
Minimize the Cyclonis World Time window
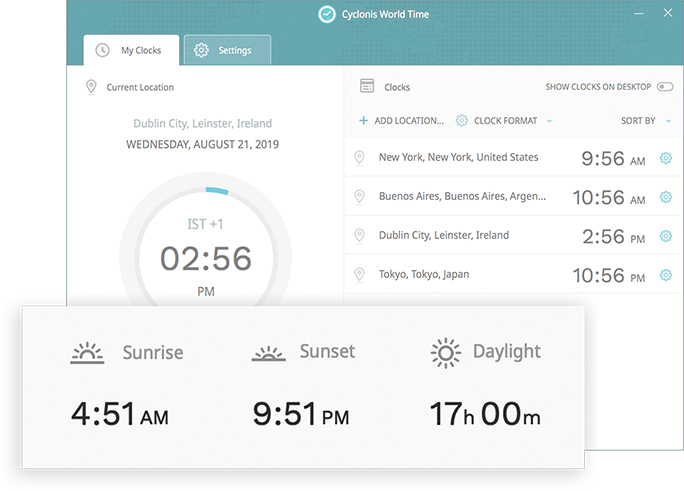point(639,14)
